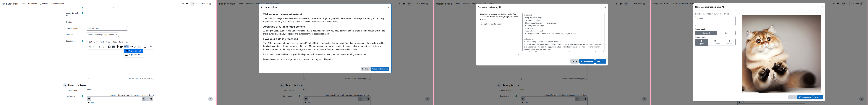The width and height of the screenshot is (868, 105).
Task: Reveal more editor toolbar items via ellipsis
Action: [151, 47]
